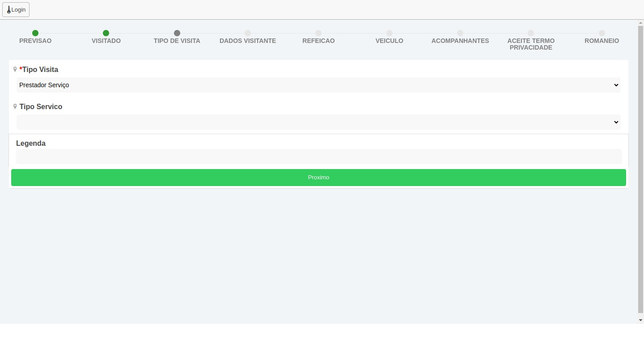Go to the ACOMPANHANTES step label
Screen dimensions: 644x343
(460, 41)
